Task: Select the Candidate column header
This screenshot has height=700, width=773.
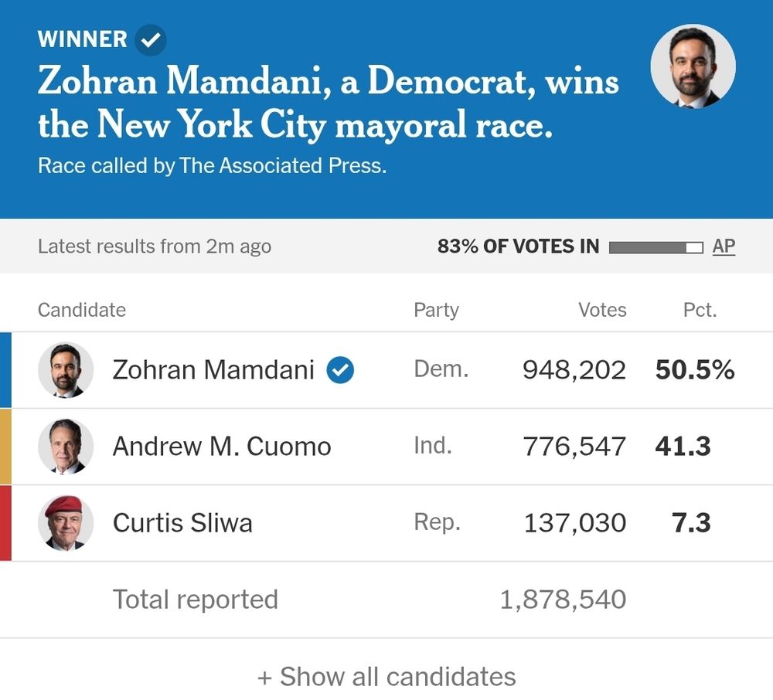Action: (82, 310)
